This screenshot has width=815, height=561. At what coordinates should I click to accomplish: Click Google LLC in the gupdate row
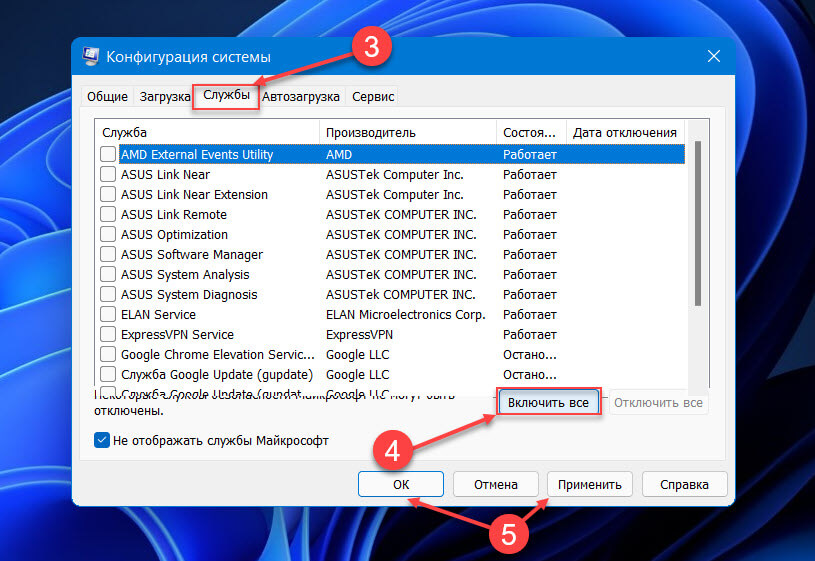pos(357,375)
